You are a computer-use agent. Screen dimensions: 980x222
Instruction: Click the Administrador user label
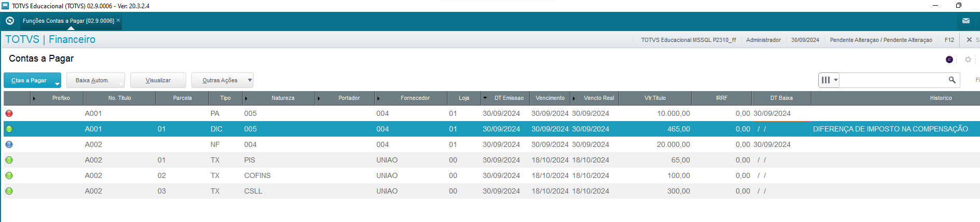click(763, 40)
